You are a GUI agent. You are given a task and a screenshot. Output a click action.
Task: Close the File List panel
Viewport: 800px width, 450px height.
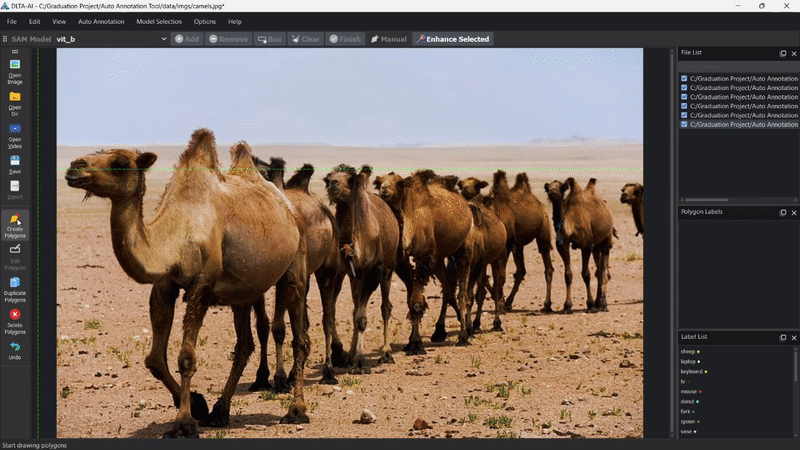point(794,53)
